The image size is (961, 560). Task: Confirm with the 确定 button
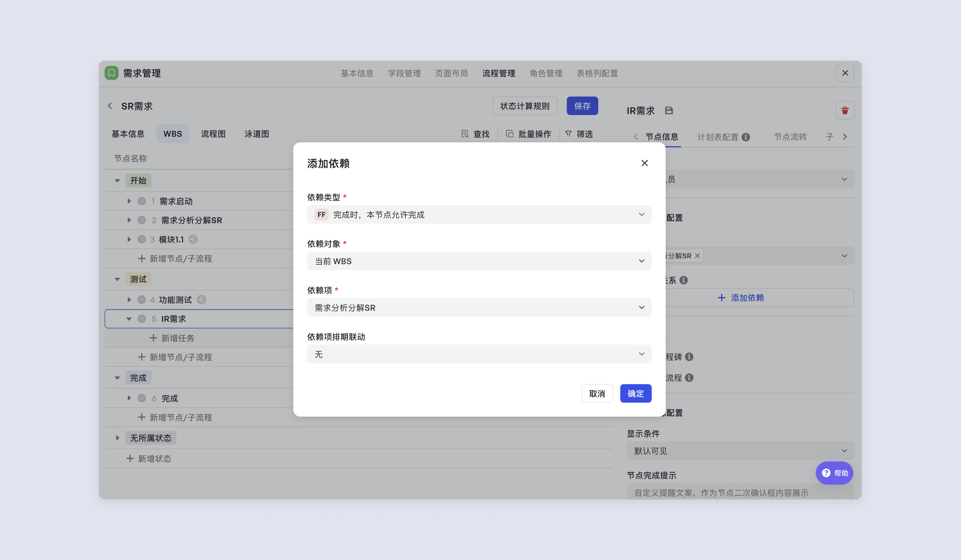click(635, 394)
